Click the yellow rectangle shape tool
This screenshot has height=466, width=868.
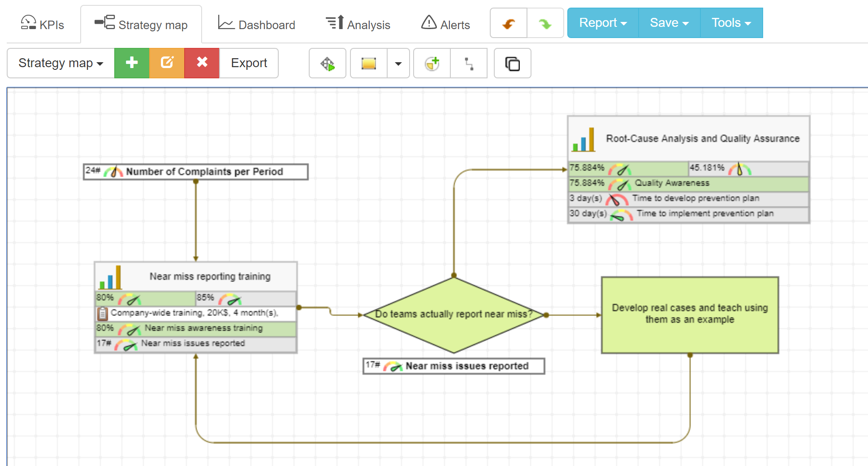click(369, 64)
